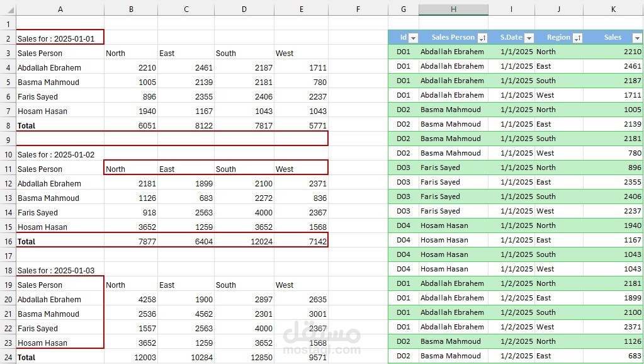Select column A header

coord(60,9)
